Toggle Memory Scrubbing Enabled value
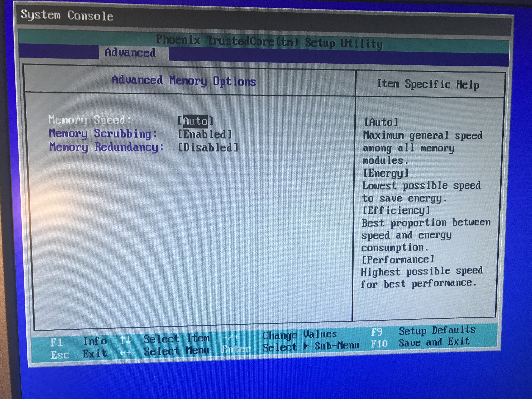 [x=205, y=134]
